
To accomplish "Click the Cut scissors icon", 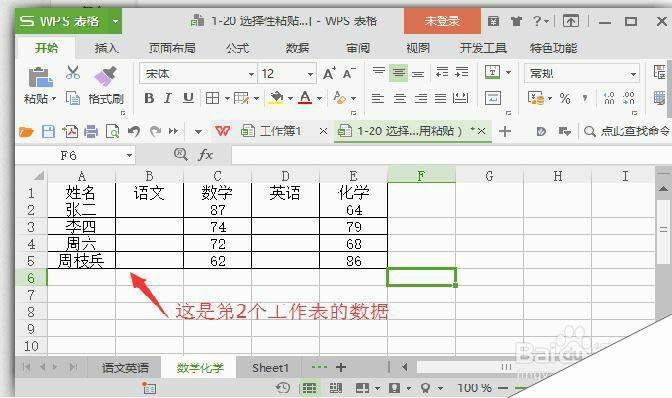I will 73,72.
